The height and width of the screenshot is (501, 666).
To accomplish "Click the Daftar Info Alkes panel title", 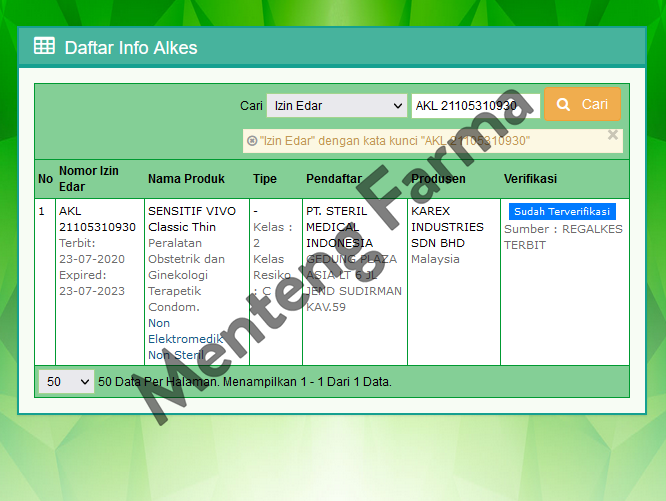I will 131,47.
